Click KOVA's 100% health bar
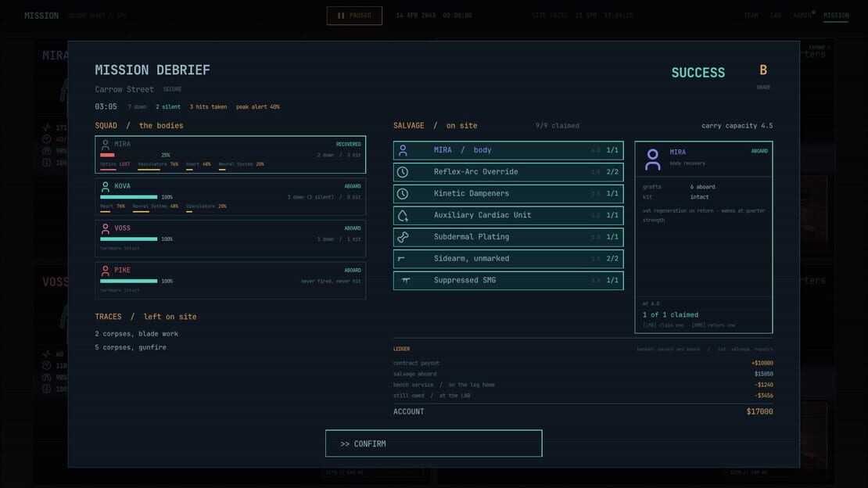The image size is (868, 488). [128, 196]
